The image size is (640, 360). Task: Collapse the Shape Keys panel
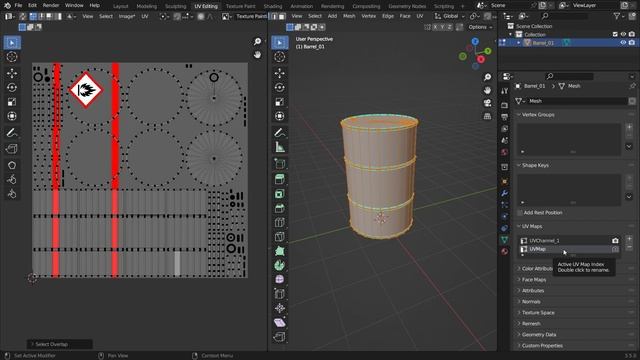(535, 165)
